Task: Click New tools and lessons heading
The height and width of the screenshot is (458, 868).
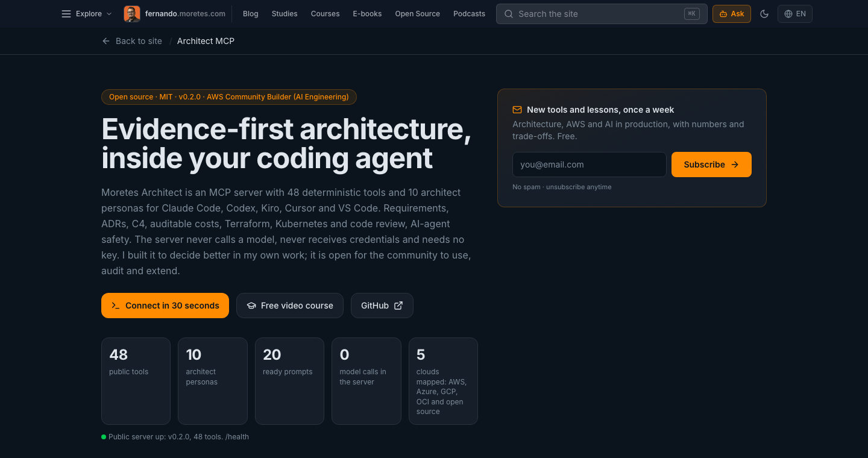Action: pyautogui.click(x=600, y=110)
